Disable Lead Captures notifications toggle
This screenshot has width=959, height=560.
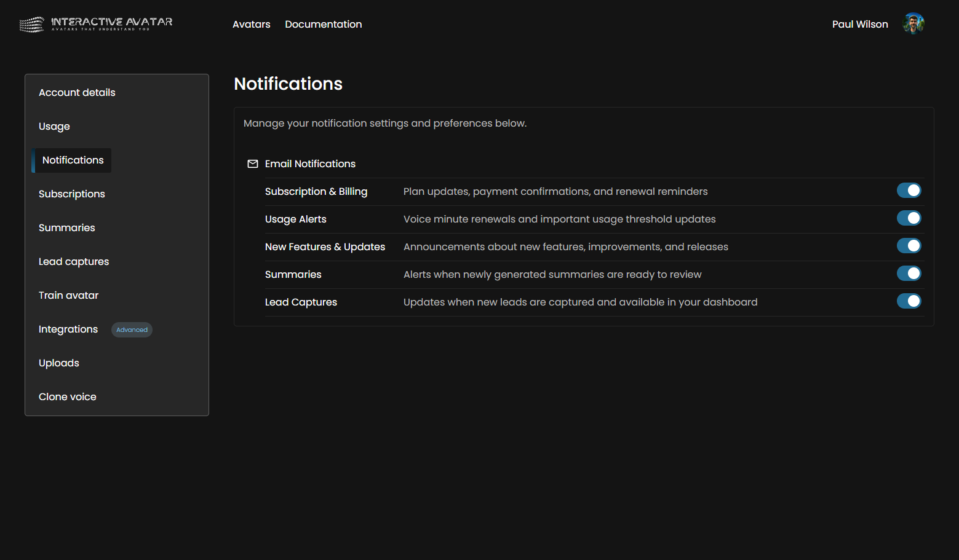[x=909, y=301]
